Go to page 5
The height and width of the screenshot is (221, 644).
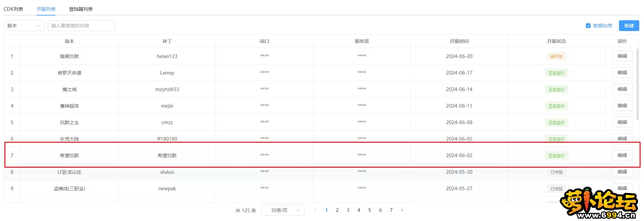tap(369, 210)
